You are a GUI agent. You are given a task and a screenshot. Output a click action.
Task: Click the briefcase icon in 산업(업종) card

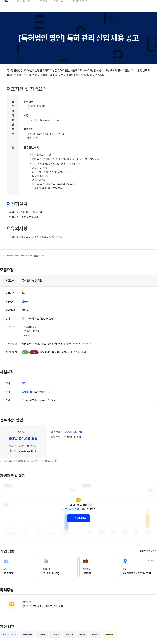[x=86, y=561]
